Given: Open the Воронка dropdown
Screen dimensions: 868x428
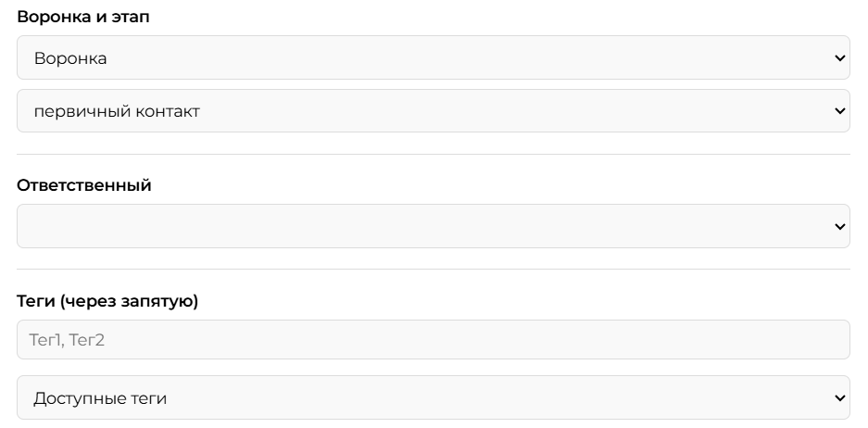Looking at the screenshot, I should pos(433,57).
